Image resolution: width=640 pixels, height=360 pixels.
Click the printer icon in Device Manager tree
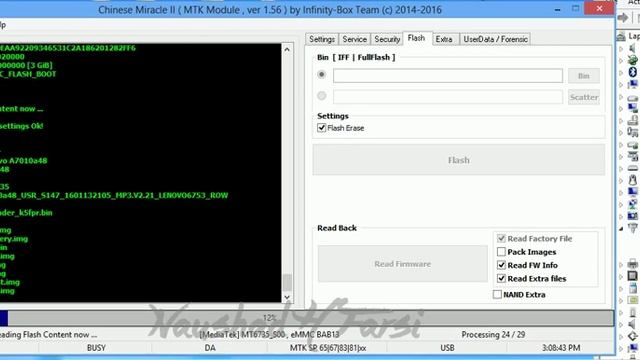tap(633, 264)
